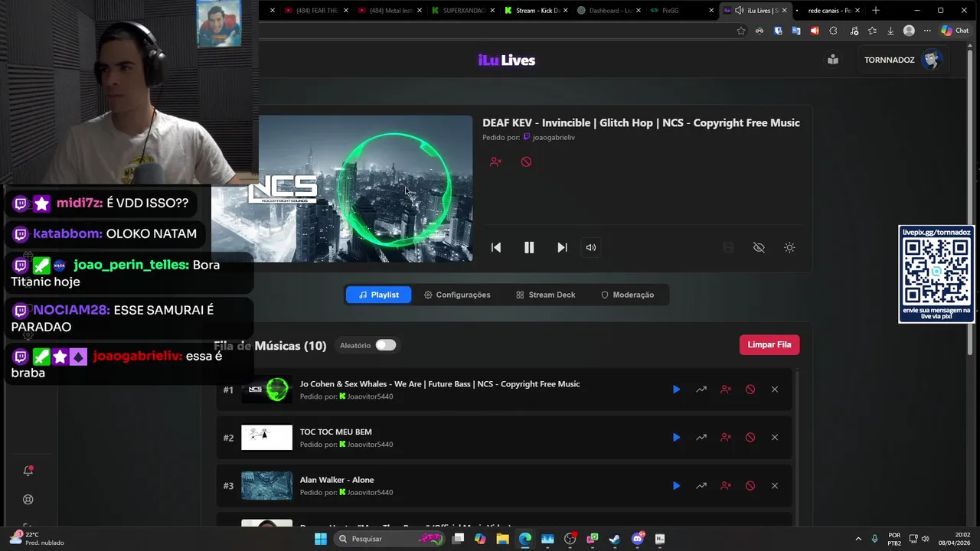Viewport: 980px width, 551px height.
Task: Skip to the next track
Action: 562,247
